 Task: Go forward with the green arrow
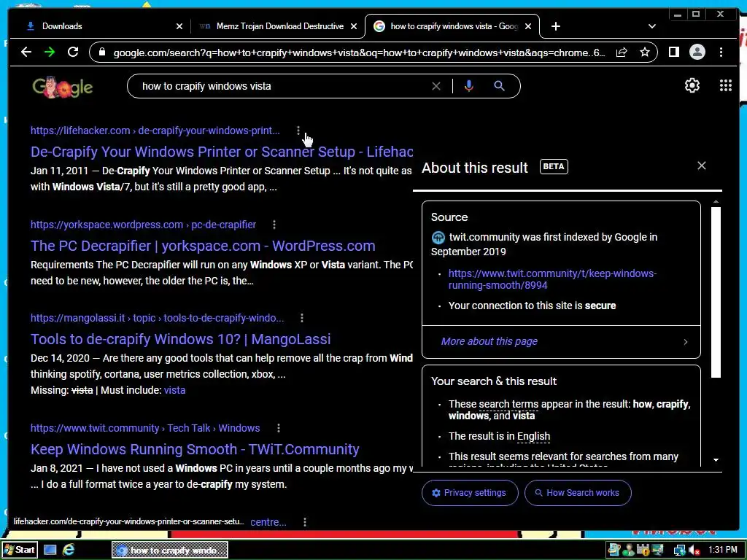50,52
